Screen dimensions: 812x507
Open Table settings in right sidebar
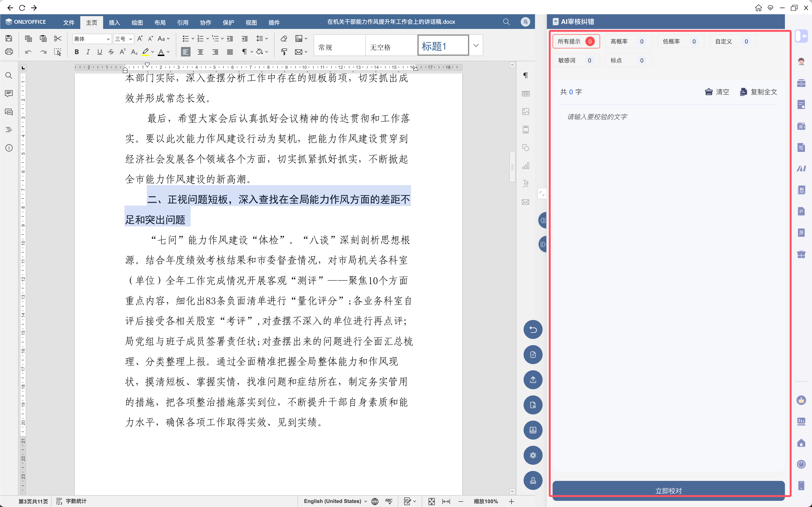pos(526,94)
